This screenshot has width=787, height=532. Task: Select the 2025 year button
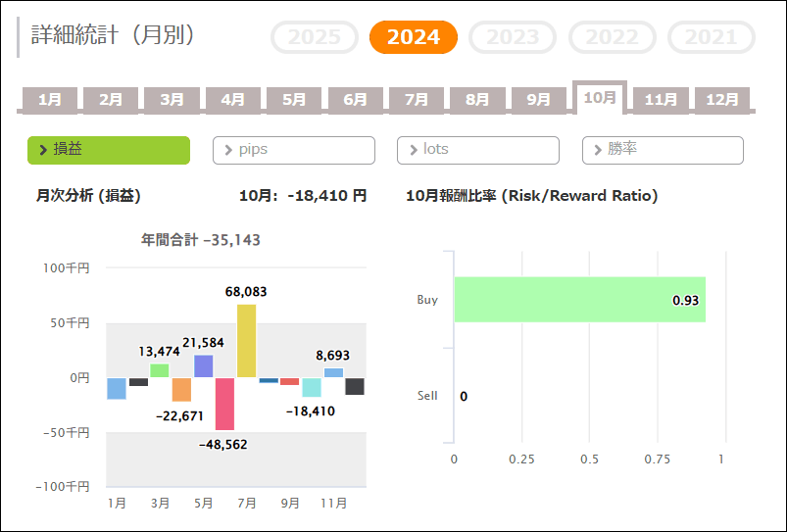(315, 37)
